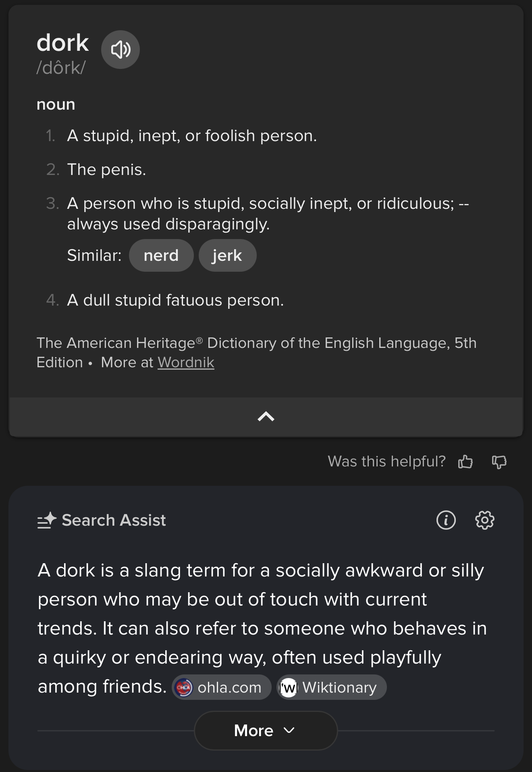This screenshot has width=532, height=772.
Task: Play the dork pronunciation audio
Action: (120, 50)
